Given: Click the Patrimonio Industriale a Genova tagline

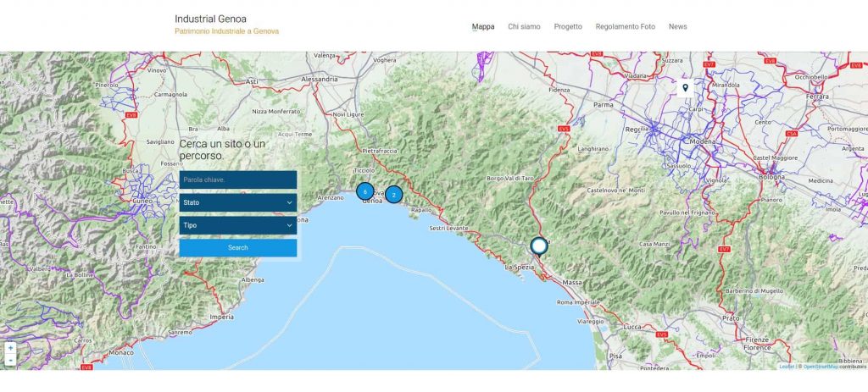Looking at the screenshot, I should coord(226,31).
